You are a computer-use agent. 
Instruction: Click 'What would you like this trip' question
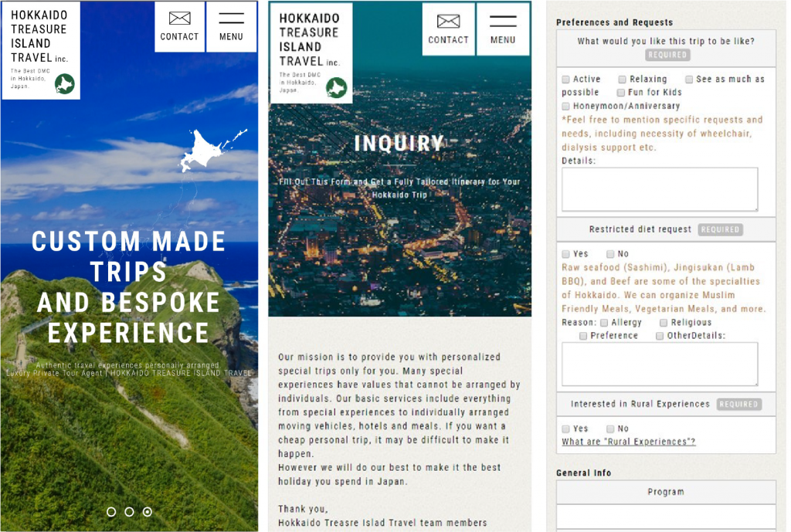click(666, 42)
